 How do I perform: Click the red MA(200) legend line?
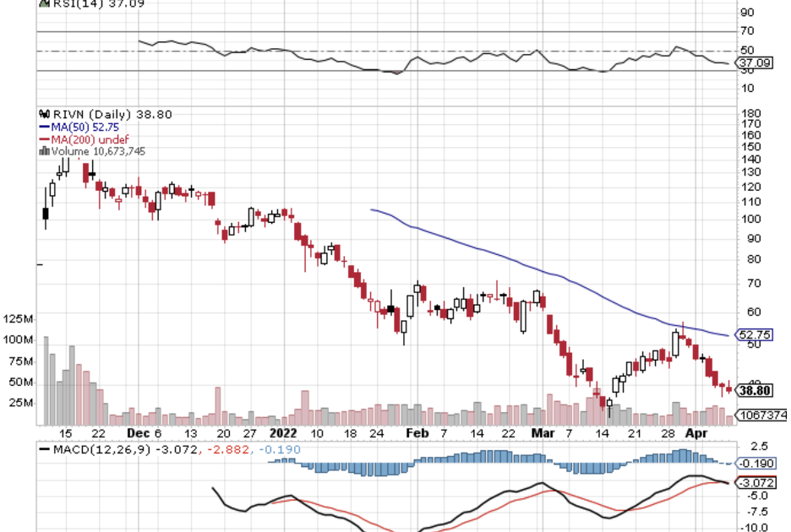44,139
